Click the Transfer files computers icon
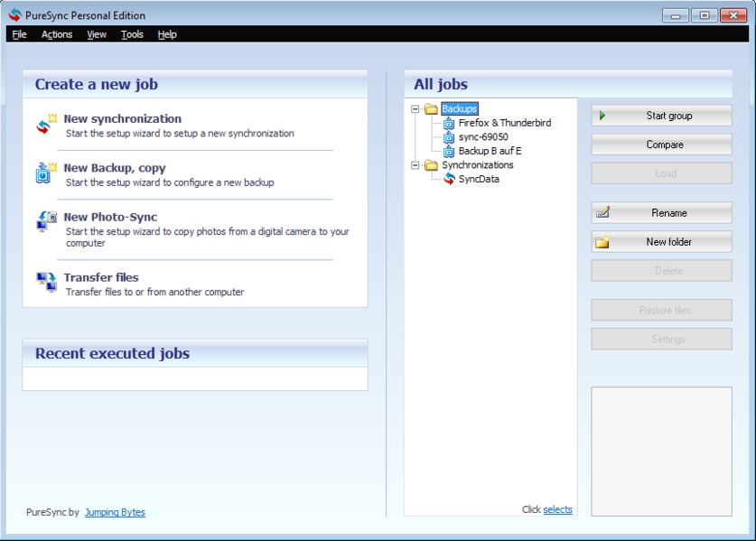This screenshot has width=756, height=541. pos(47,282)
